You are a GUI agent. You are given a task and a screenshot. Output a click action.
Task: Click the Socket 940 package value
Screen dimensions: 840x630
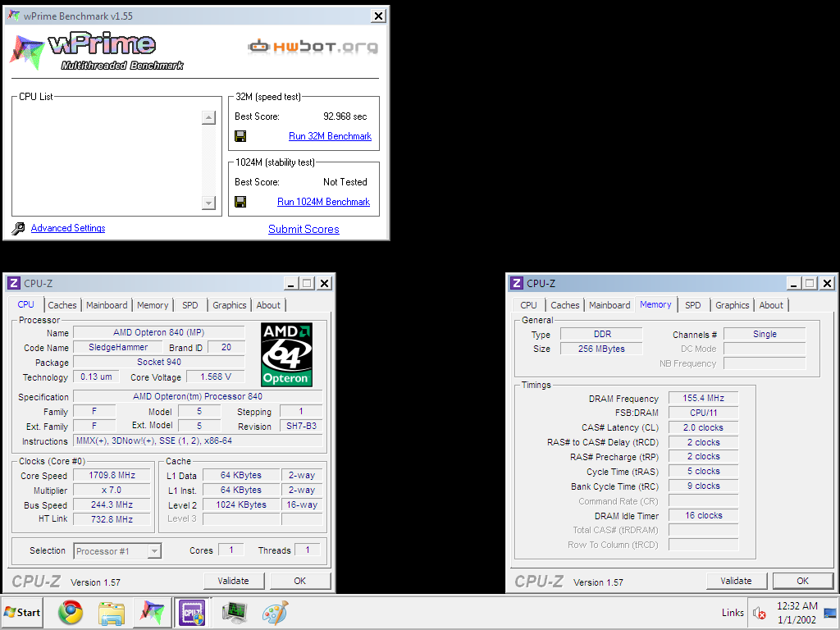pyautogui.click(x=159, y=362)
